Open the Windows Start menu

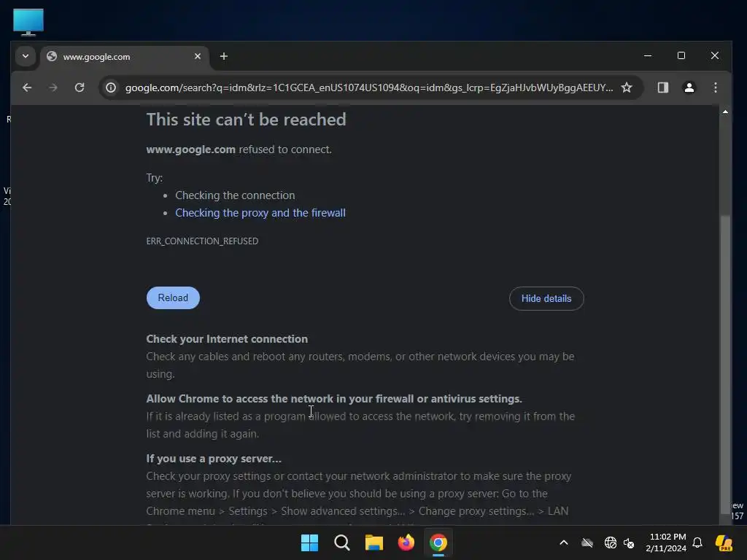309,542
